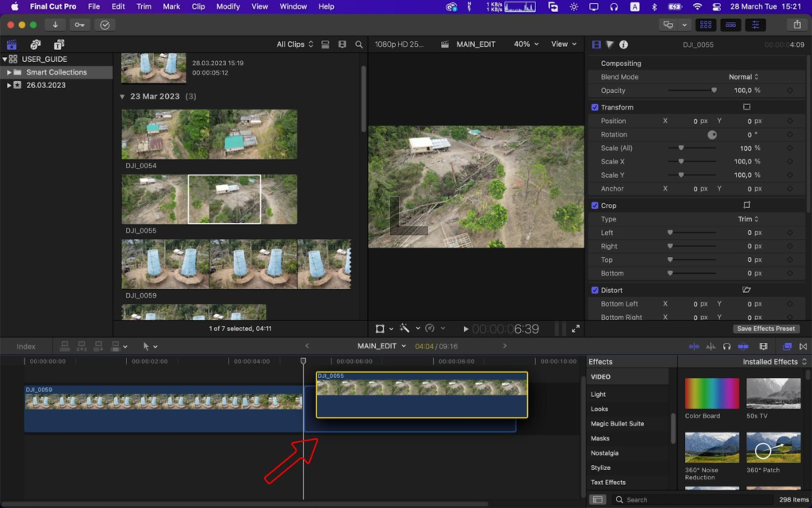Click the Import Media arrow button
The image size is (812, 508).
(55, 25)
